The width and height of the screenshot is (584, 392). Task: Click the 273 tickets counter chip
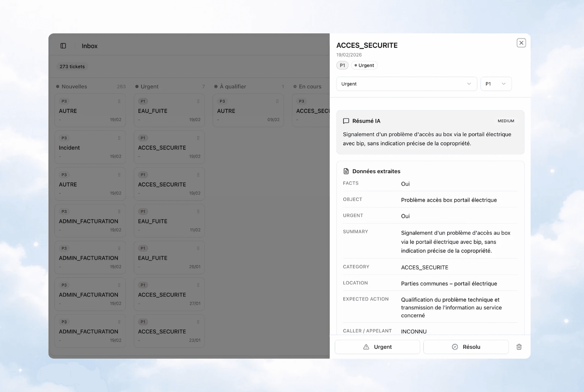[x=72, y=66]
